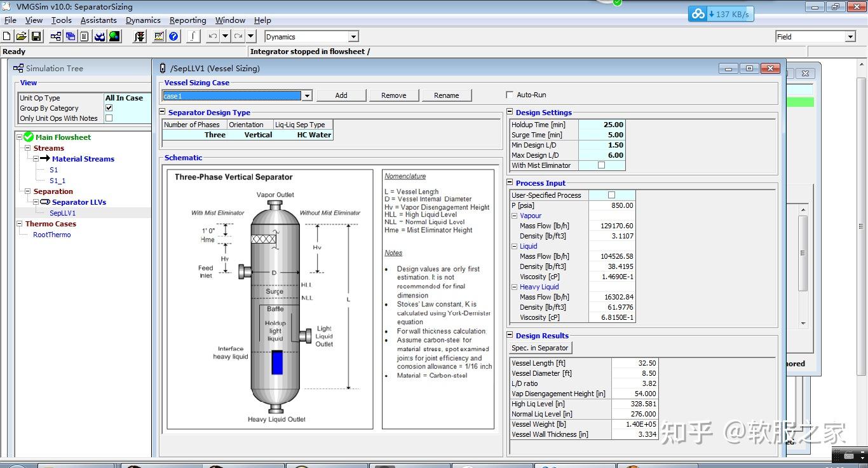Toggle the With Mist Eliminator checkbox
The image size is (868, 468).
coord(601,165)
